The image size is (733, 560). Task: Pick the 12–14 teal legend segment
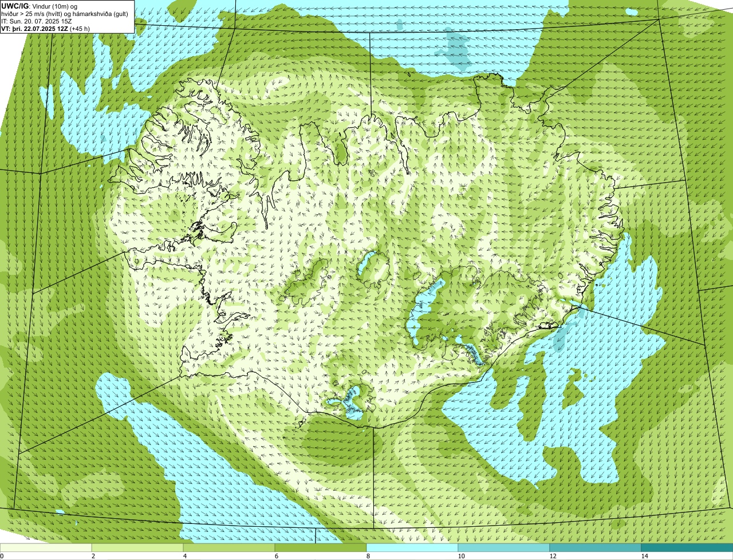click(596, 547)
